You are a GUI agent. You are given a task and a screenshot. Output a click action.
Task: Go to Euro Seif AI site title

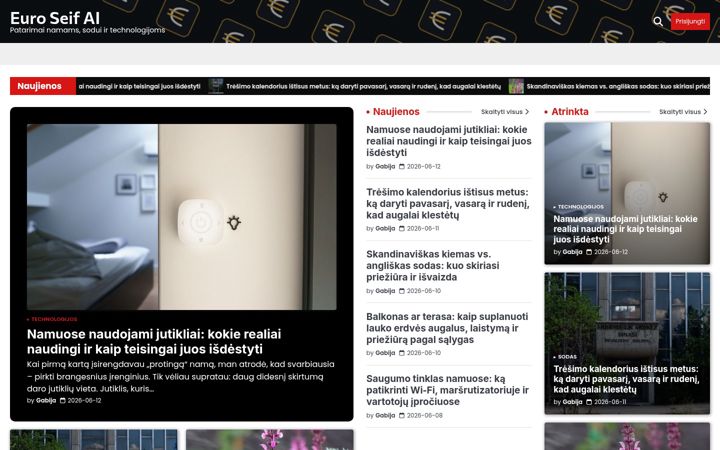tap(55, 18)
